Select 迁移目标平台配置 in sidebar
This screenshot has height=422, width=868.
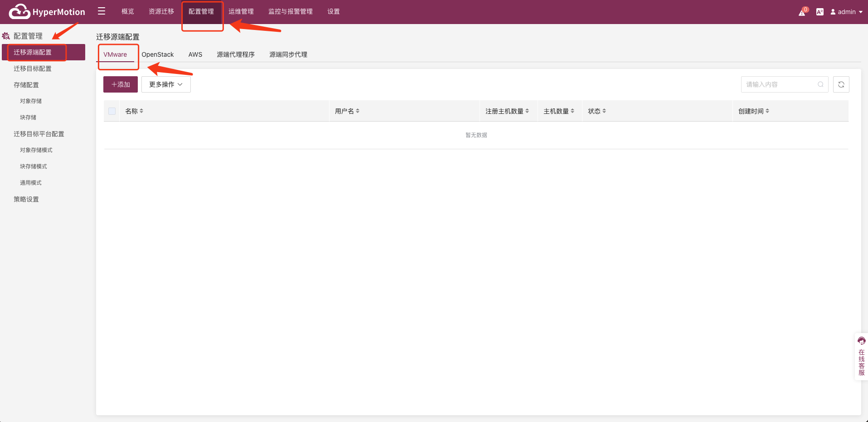39,134
